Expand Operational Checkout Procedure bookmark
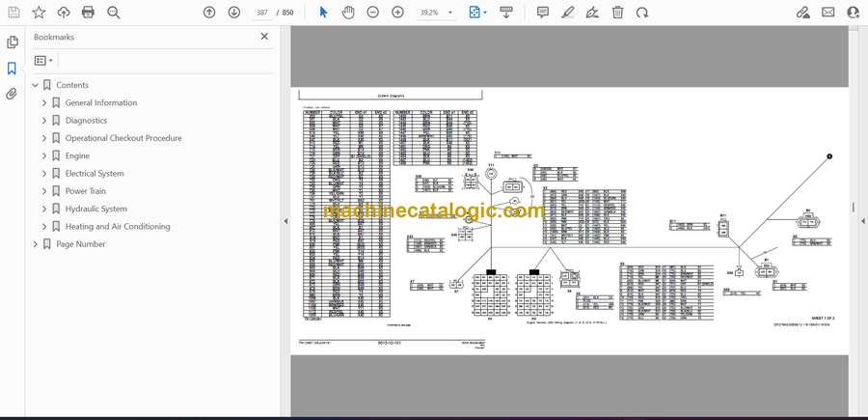The height and width of the screenshot is (420, 868). [x=44, y=138]
